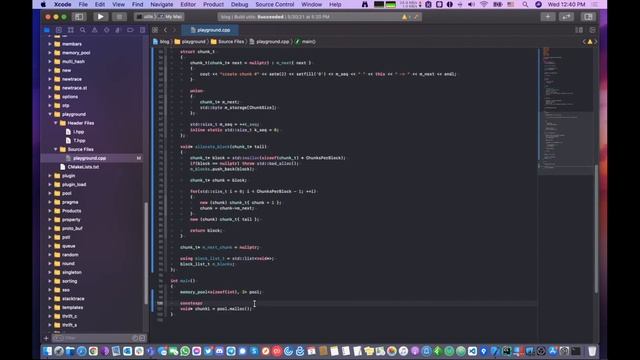Run the project with the Play button

coord(100,17)
